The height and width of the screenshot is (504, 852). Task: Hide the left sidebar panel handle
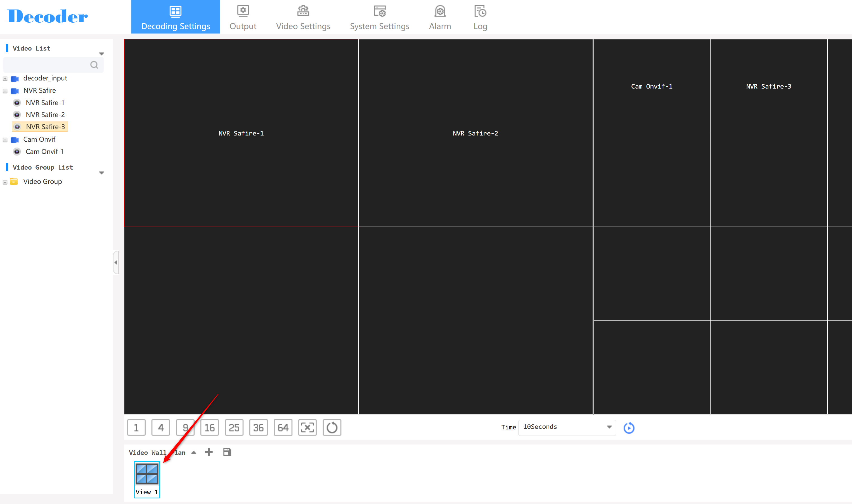(116, 262)
